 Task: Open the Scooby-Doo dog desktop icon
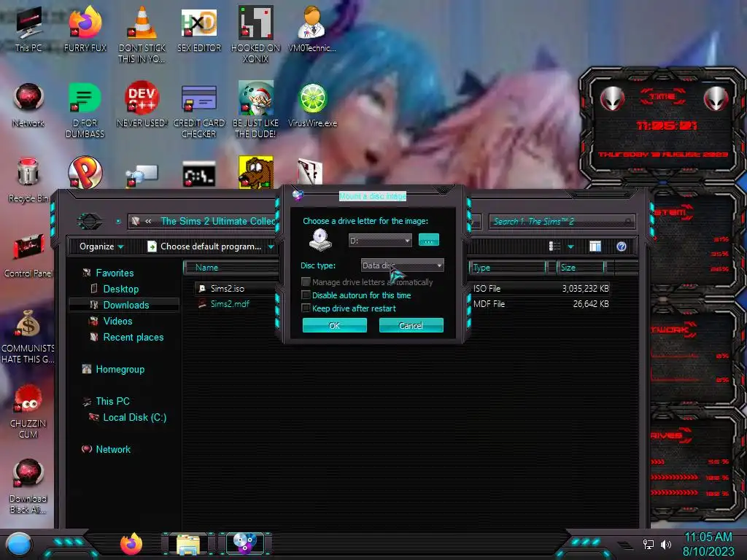256,172
